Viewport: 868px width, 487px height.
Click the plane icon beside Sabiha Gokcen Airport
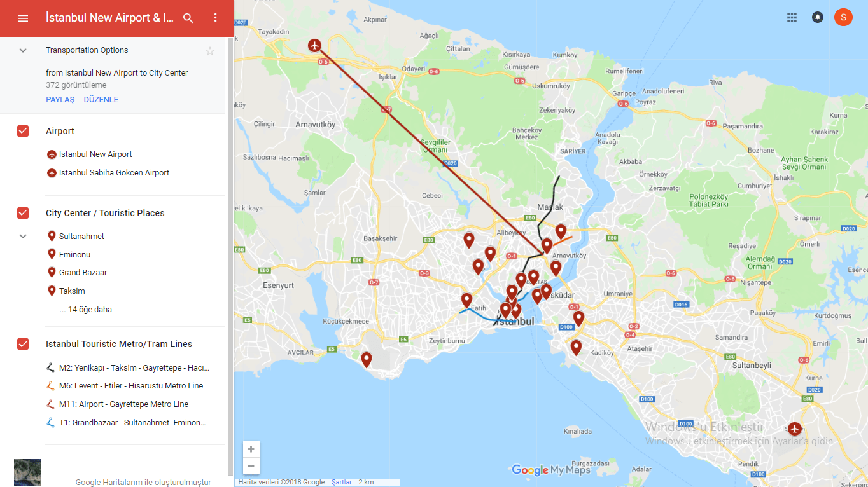pyautogui.click(x=52, y=173)
